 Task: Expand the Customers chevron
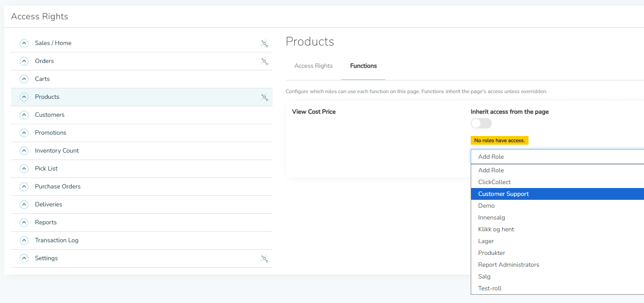pyautogui.click(x=24, y=115)
